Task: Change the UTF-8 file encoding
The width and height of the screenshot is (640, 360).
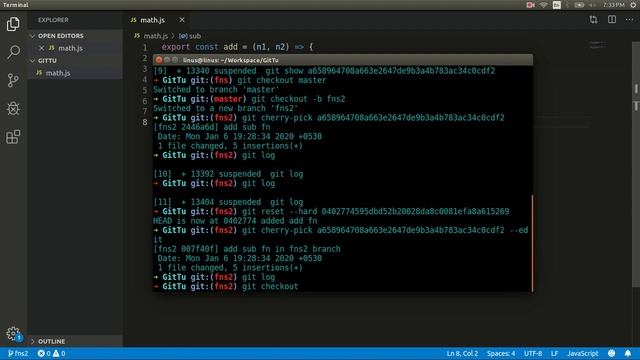Action: [533, 353]
